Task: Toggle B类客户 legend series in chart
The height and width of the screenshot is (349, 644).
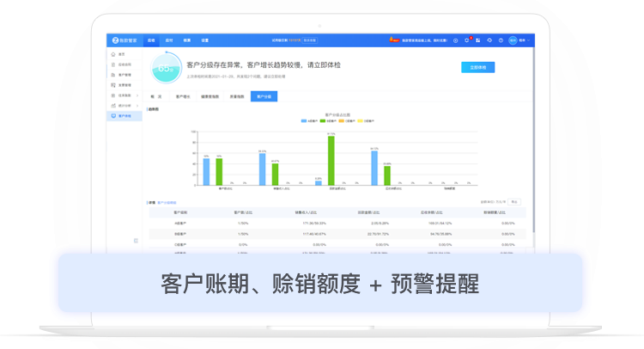Action: pos(325,121)
